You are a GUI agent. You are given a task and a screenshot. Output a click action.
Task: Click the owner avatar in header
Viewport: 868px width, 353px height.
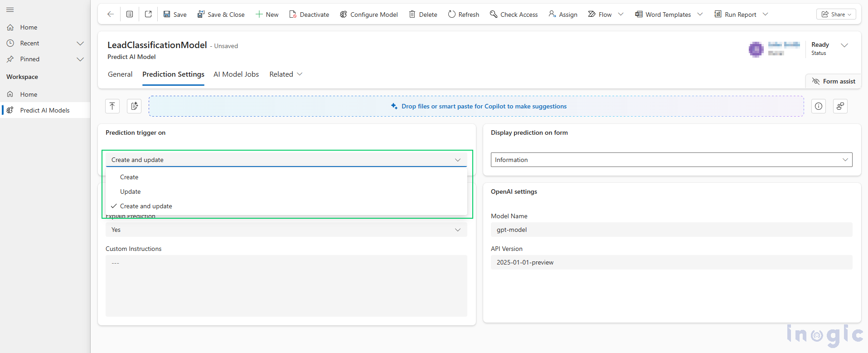click(756, 49)
